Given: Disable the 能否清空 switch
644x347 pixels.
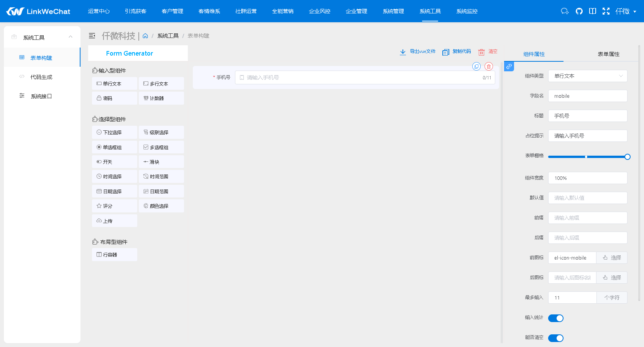Looking at the screenshot, I should [556, 338].
